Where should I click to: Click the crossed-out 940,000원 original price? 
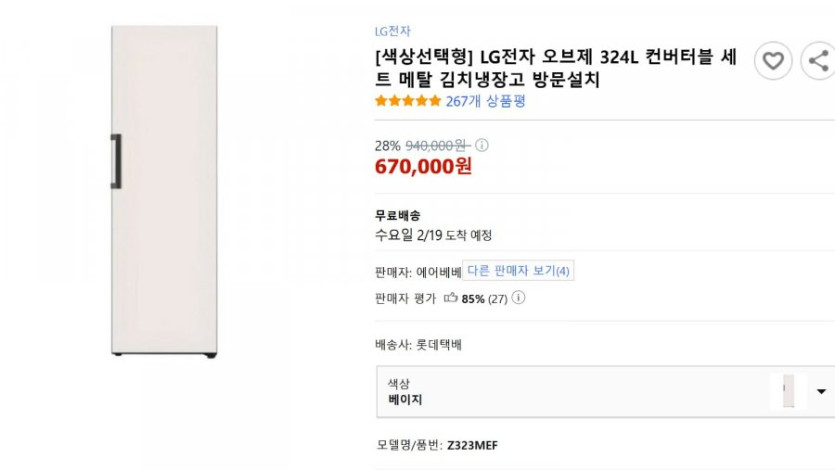pos(437,145)
